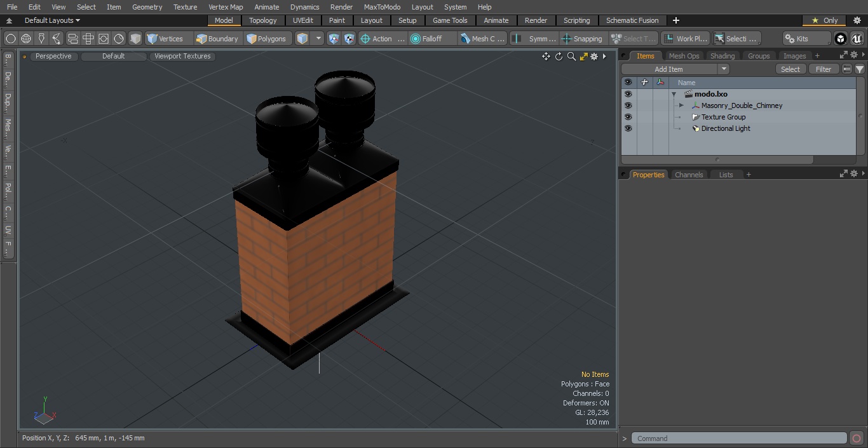Screen dimensions: 868x448
Task: Switch to the Shading tab
Action: tap(722, 56)
